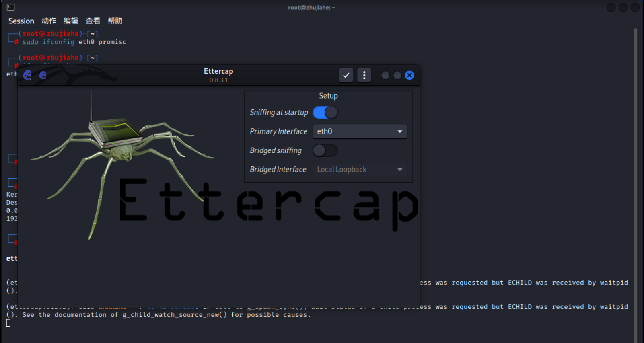Open the 查看 menu in the terminal
This screenshot has height=343, width=644.
(x=93, y=21)
